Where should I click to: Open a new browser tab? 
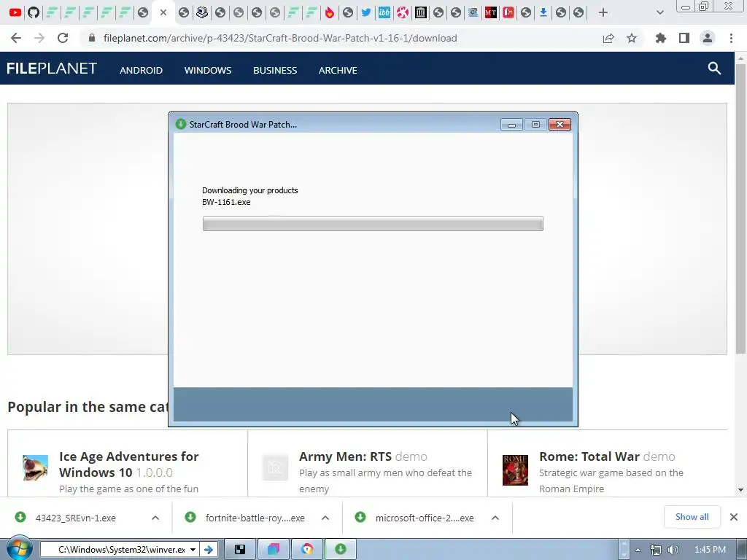[x=603, y=12]
